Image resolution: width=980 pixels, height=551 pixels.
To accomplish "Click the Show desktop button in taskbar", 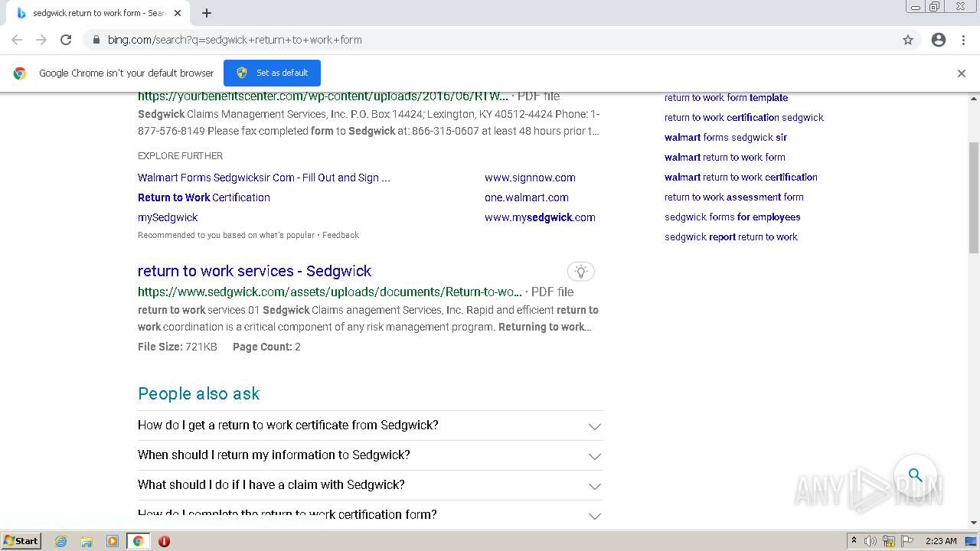I will click(x=972, y=541).
